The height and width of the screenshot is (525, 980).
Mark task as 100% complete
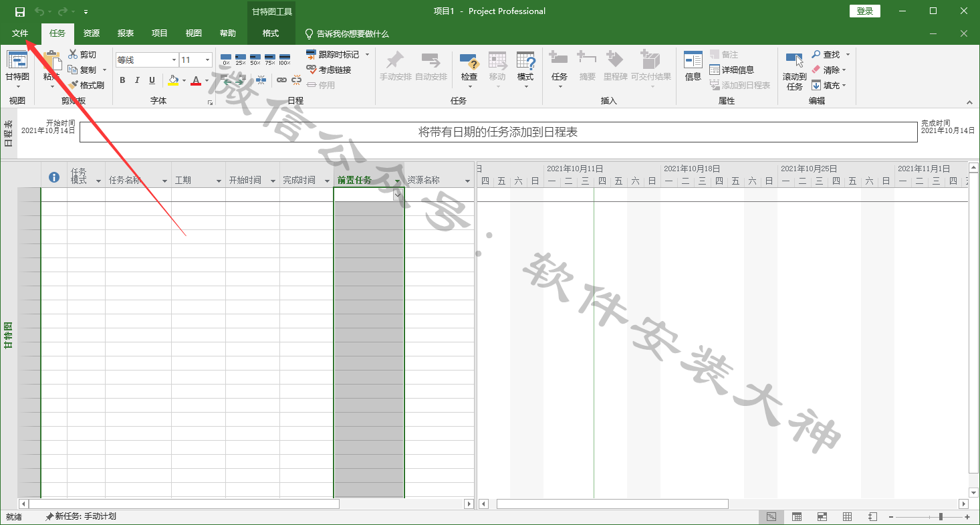285,60
